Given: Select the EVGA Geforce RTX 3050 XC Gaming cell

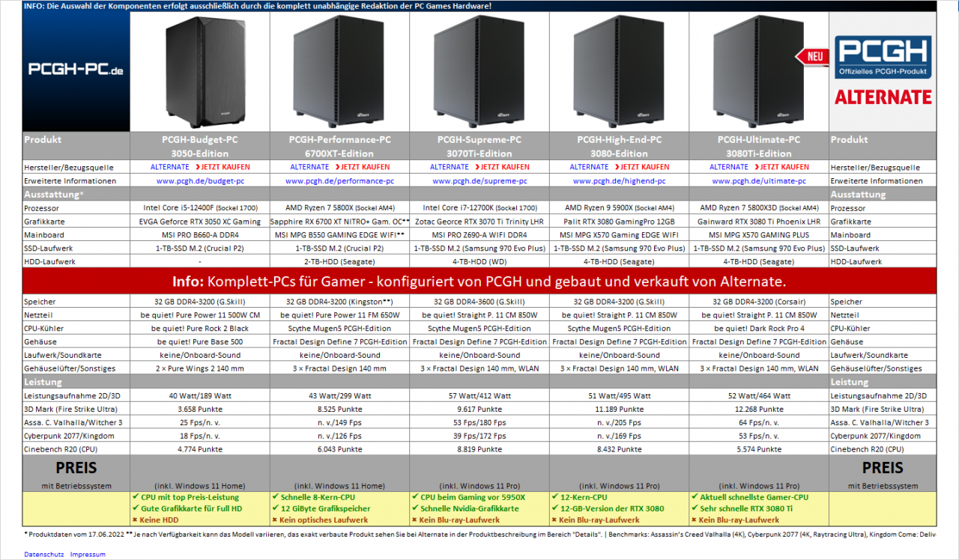Looking at the screenshot, I should (200, 222).
